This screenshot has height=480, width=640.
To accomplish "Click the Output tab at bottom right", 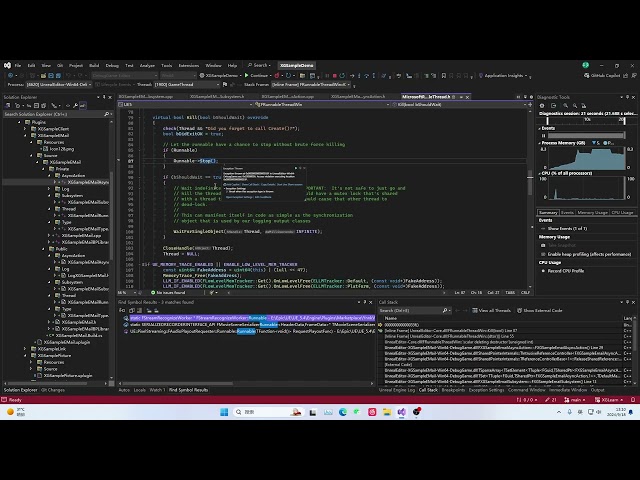I will click(x=598, y=390).
